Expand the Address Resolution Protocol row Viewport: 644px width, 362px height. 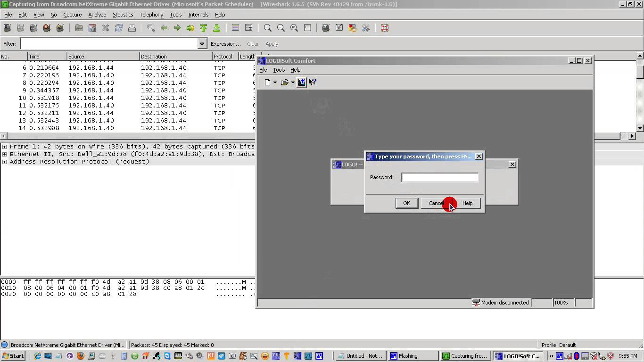tap(4, 162)
